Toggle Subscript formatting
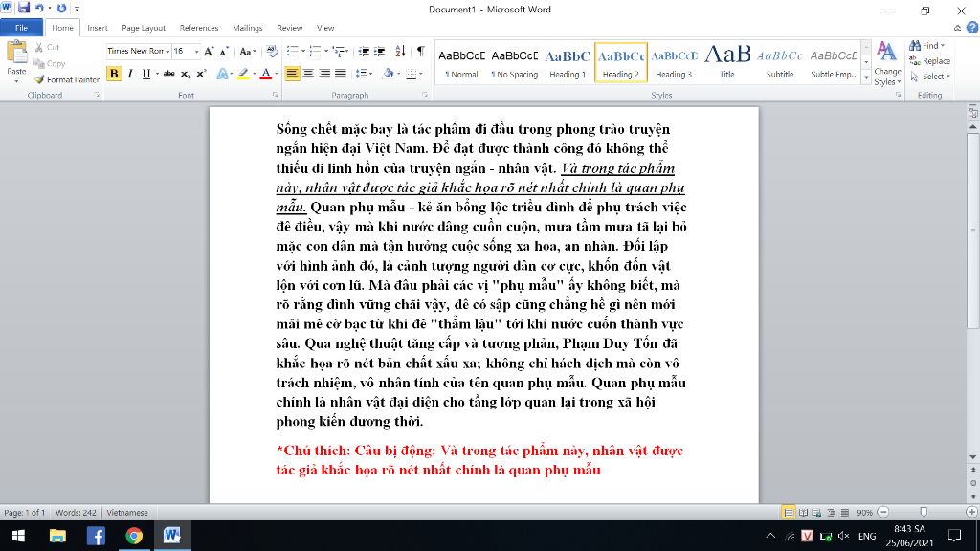 [185, 74]
